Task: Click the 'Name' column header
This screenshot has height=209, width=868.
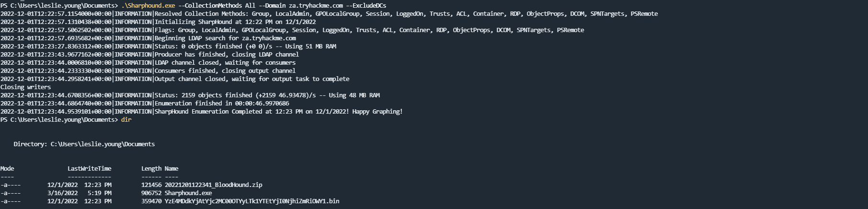Action: tap(171, 168)
